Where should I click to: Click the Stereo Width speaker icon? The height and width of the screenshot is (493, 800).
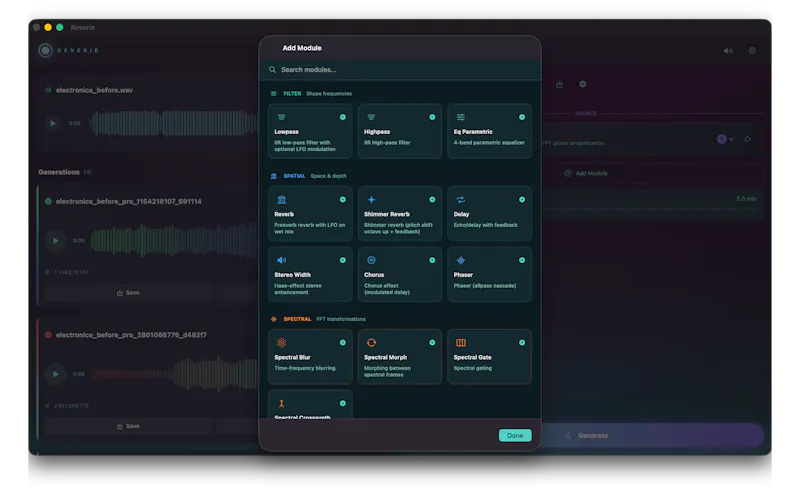tap(281, 260)
